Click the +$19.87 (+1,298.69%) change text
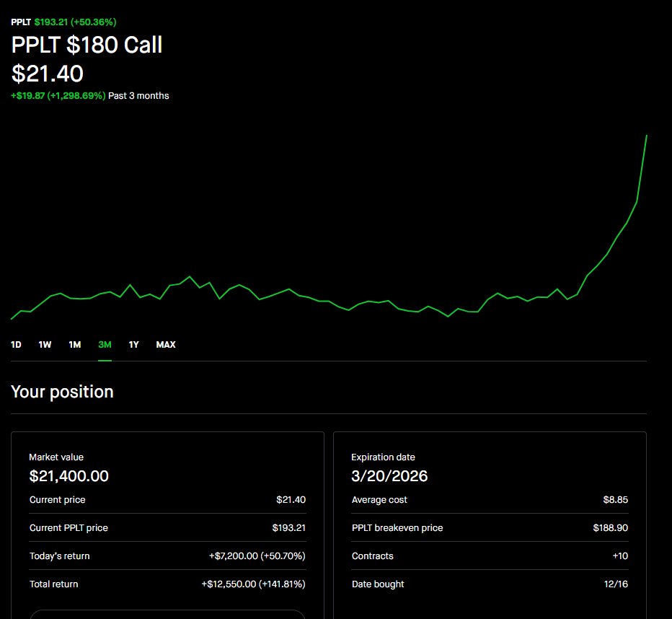 click(58, 96)
